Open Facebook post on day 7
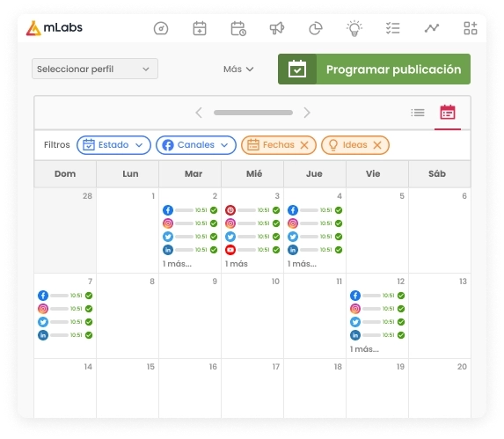 65,296
